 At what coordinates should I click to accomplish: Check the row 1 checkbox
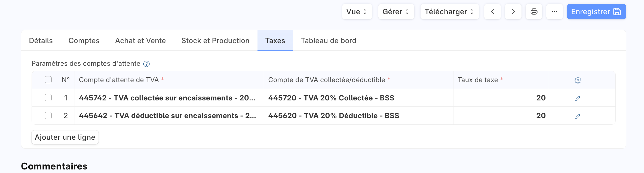pyautogui.click(x=48, y=98)
